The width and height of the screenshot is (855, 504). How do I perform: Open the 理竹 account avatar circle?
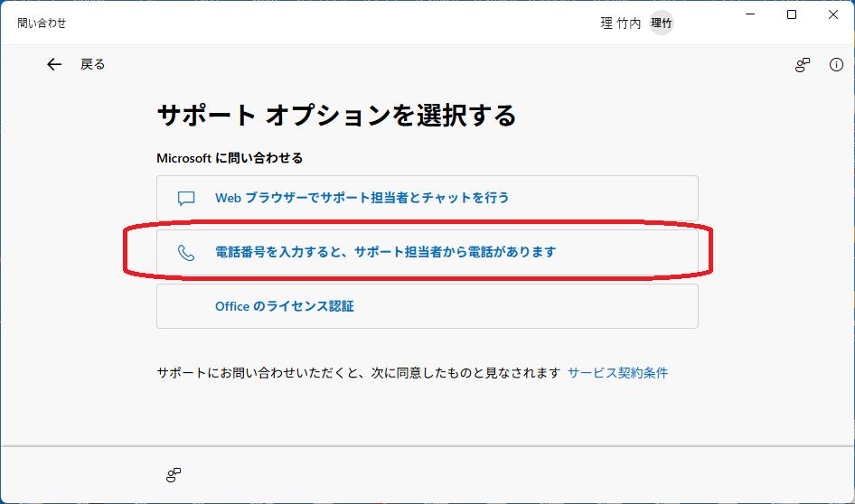click(x=662, y=23)
